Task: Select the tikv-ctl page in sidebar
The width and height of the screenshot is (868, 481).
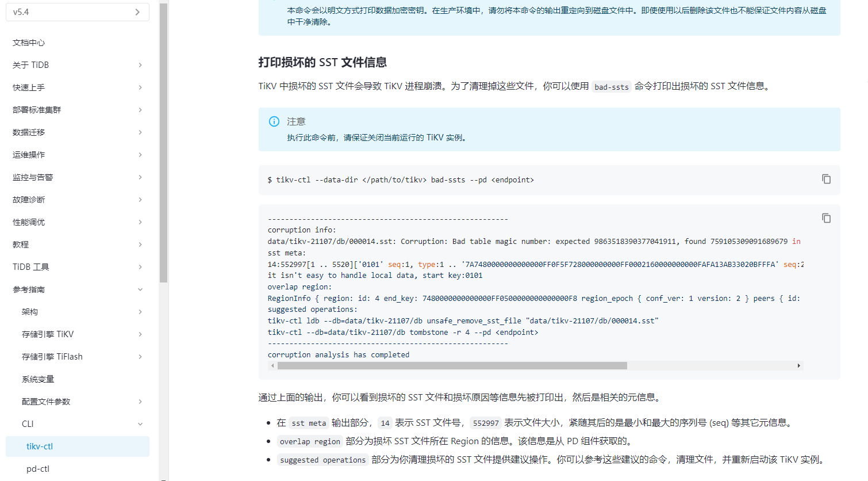Action: click(78, 446)
